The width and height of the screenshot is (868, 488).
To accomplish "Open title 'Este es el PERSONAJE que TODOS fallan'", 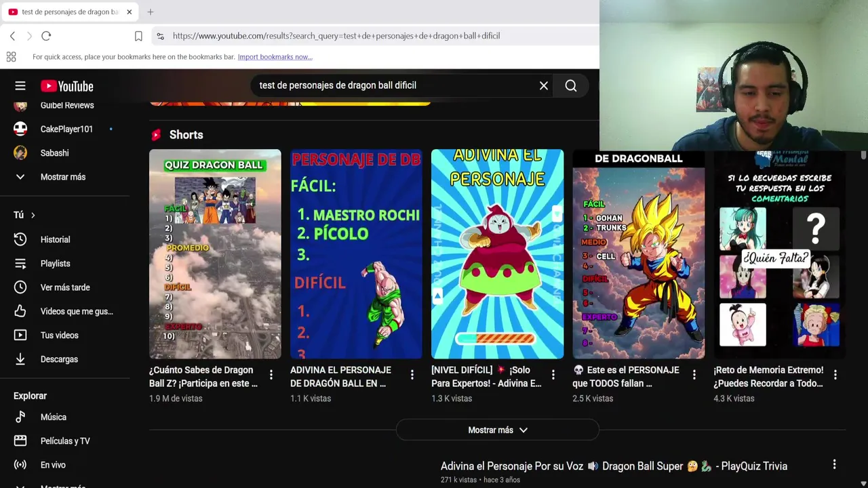I will point(625,377).
